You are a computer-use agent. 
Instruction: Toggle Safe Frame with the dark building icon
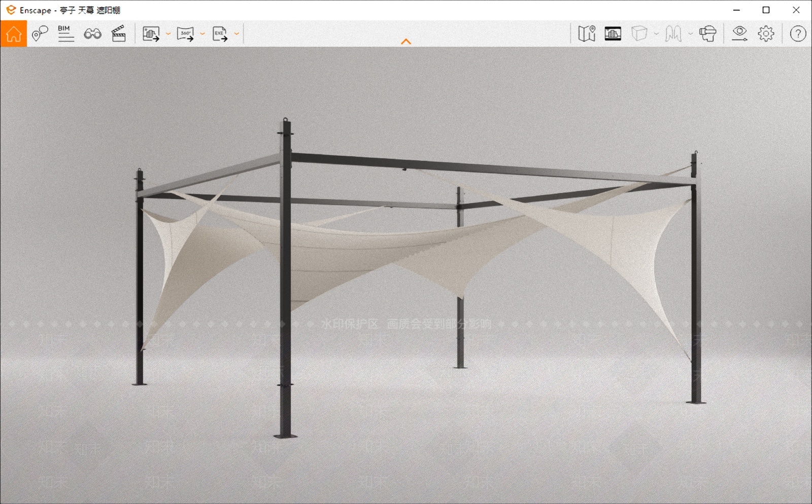click(613, 34)
